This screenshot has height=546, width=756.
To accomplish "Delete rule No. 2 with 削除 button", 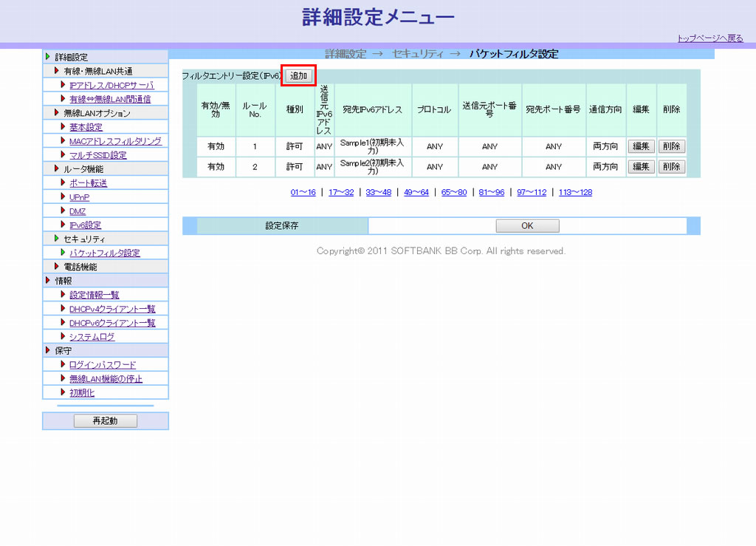I will point(671,167).
